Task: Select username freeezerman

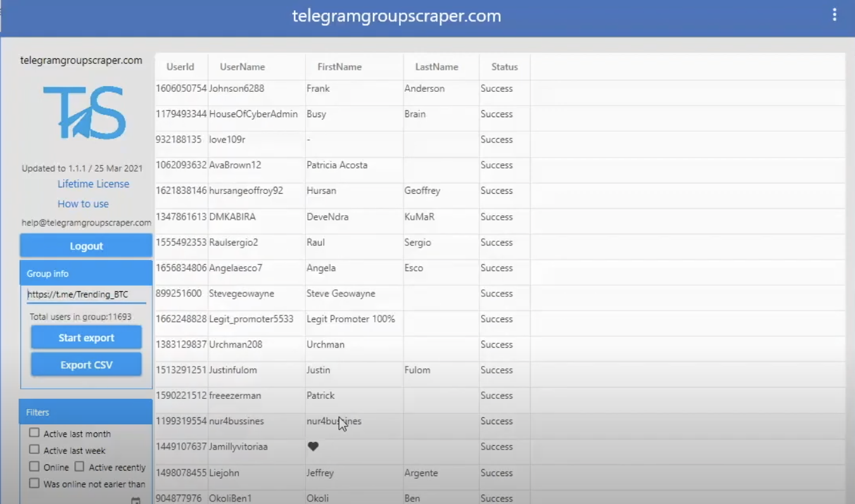Action: pyautogui.click(x=235, y=396)
